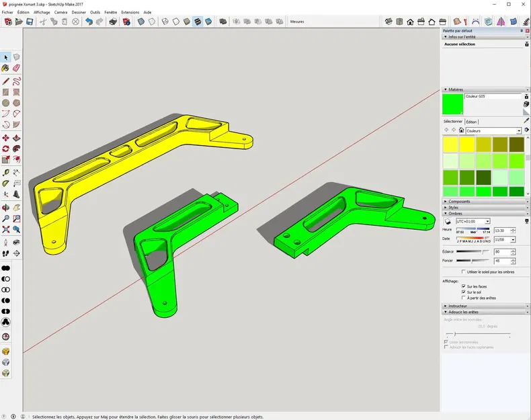
Task: Enable À partir des arêtes option
Action: pos(464,298)
